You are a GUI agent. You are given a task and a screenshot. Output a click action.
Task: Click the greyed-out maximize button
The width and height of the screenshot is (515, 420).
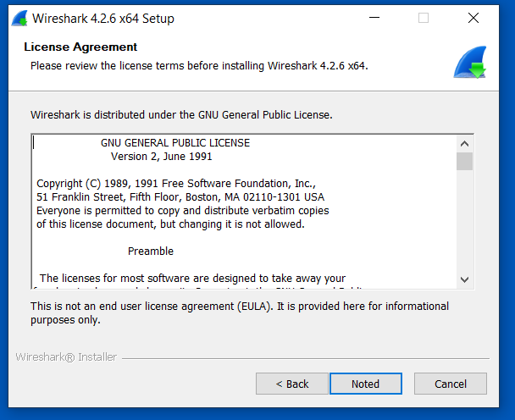pos(424,18)
